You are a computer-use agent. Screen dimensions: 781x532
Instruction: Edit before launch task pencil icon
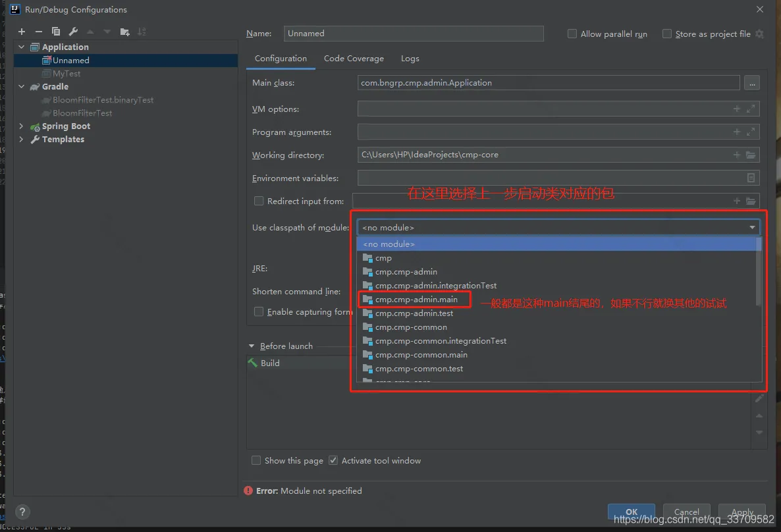click(x=759, y=398)
